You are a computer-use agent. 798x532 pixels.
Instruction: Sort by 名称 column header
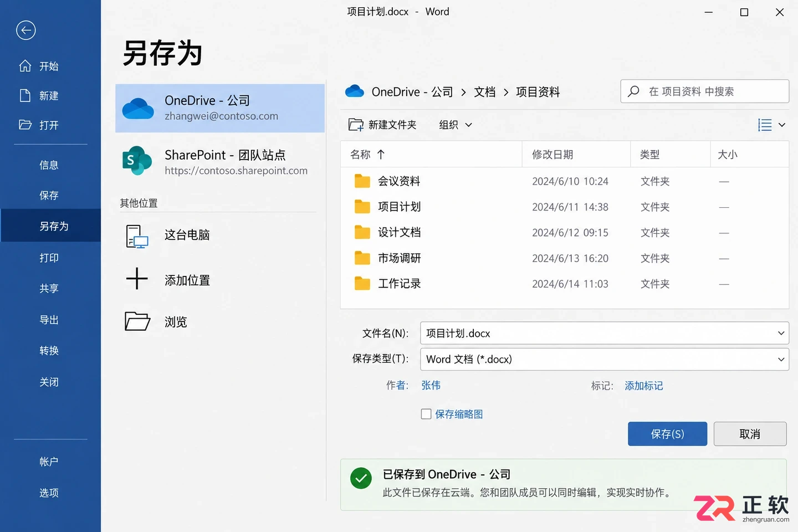click(431, 154)
